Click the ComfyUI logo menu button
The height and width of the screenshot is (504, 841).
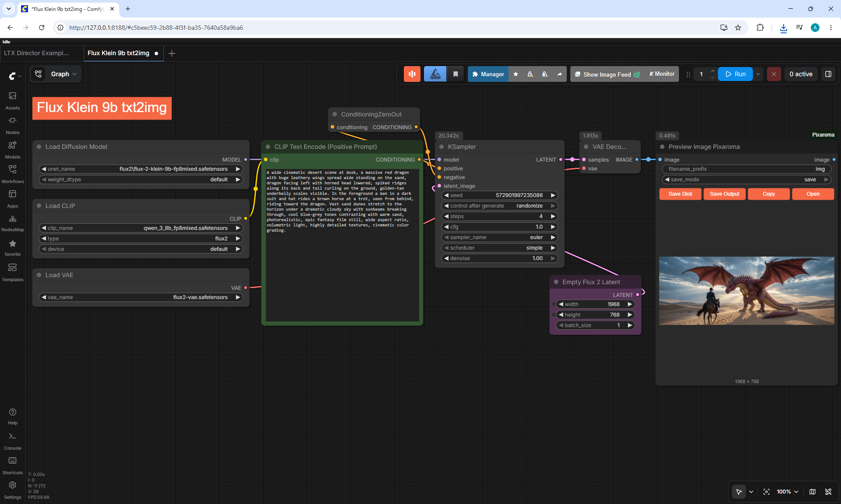(14, 76)
